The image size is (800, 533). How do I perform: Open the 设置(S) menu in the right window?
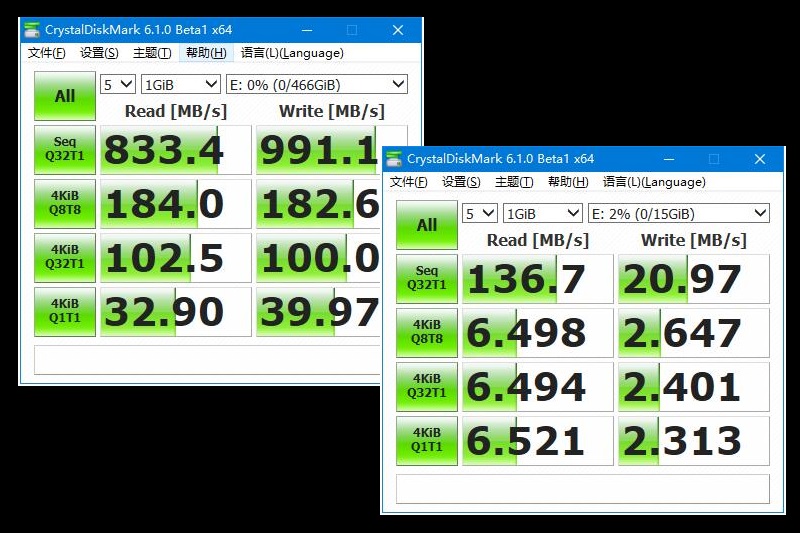coord(461,182)
